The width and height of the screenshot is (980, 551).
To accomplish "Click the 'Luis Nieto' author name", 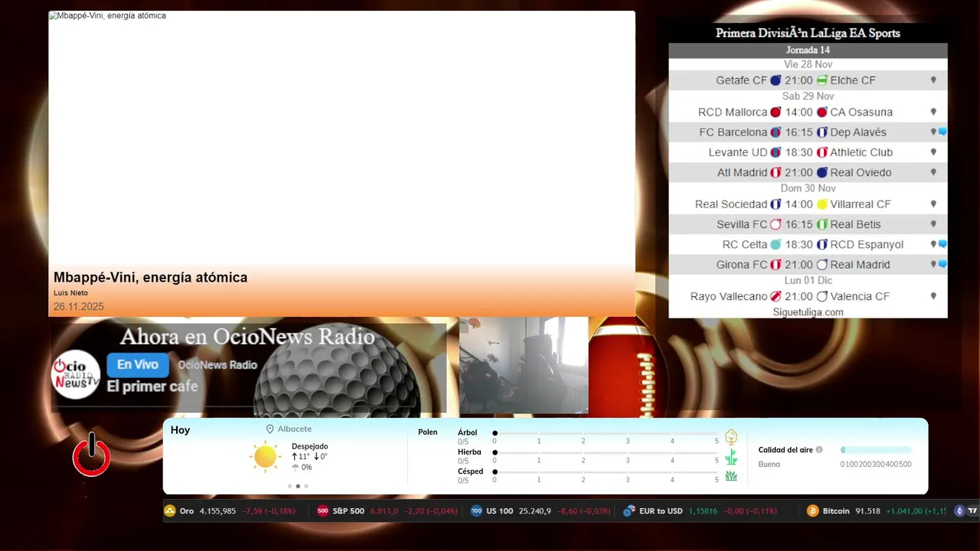I will click(70, 293).
